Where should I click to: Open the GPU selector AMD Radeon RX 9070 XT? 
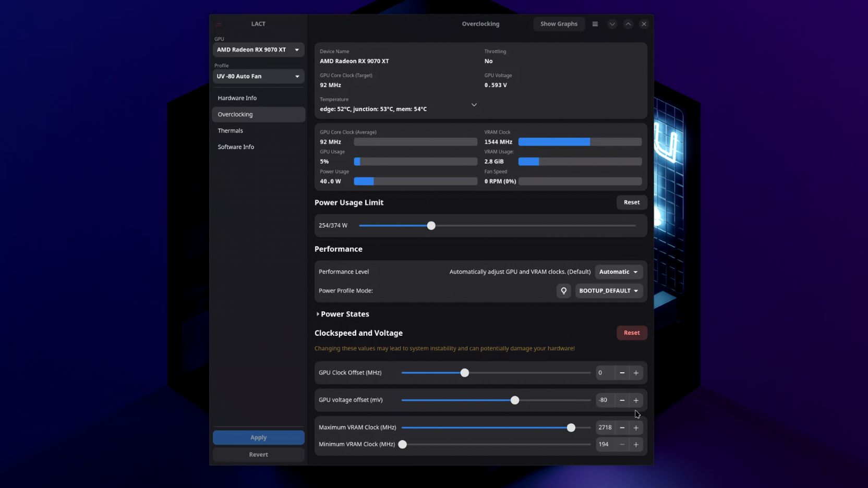click(258, 50)
